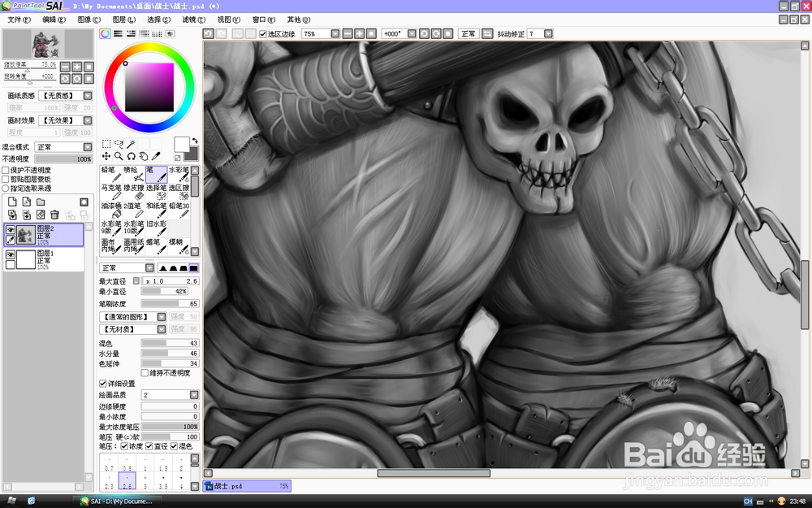
Task: Select brush size 3.5 preset
Action: [x=163, y=481]
